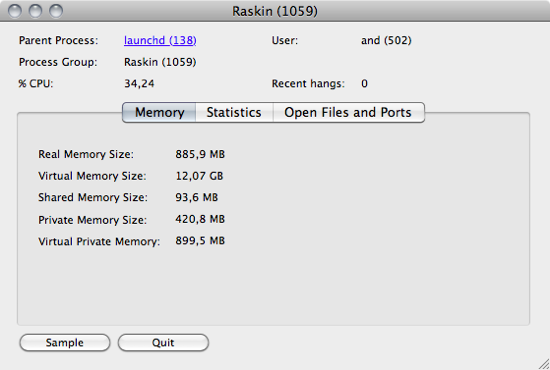Click the Parent Process label
The image size is (550, 370).
point(59,40)
